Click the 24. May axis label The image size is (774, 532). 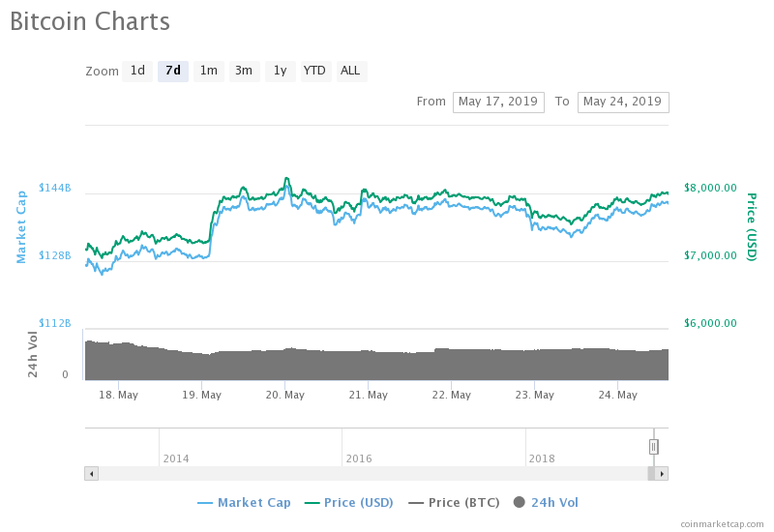click(x=617, y=395)
